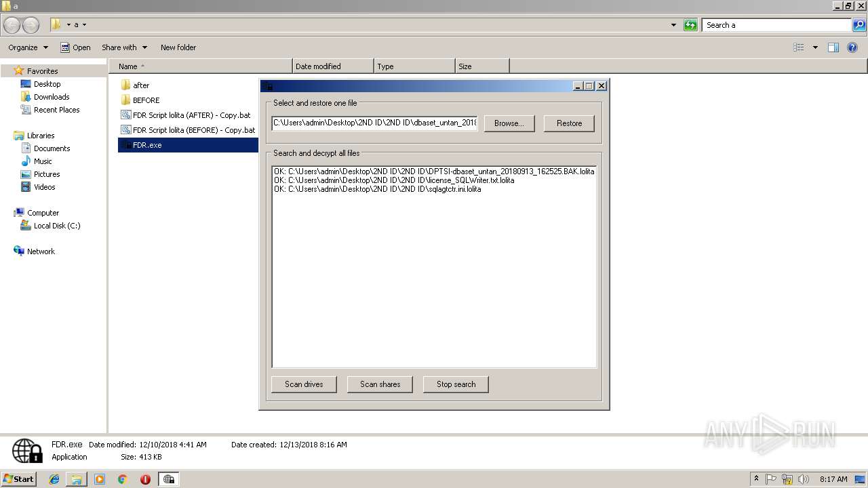Open Recent Places in Favorites
The height and width of the screenshot is (488, 868).
(56, 110)
